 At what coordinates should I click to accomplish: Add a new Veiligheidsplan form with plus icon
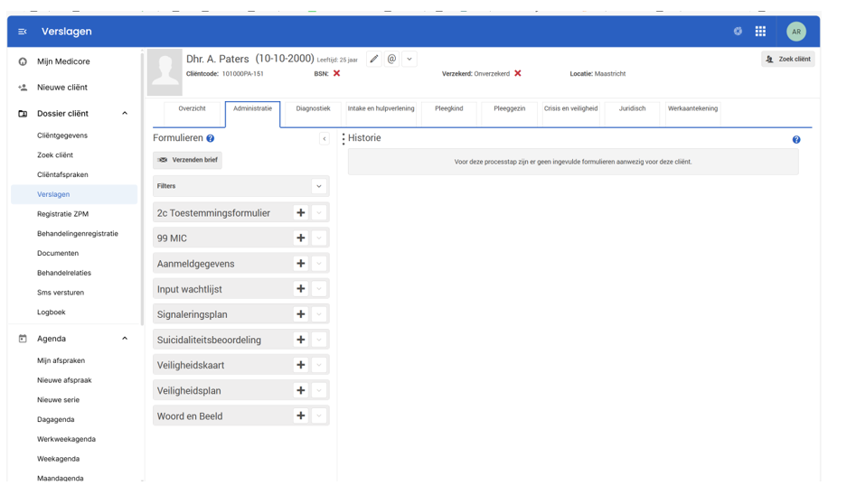[x=300, y=390]
